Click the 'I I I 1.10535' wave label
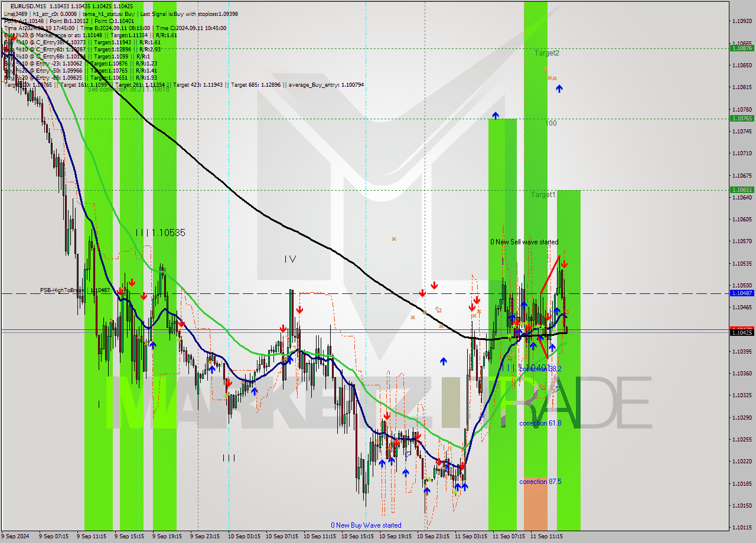 click(x=160, y=233)
